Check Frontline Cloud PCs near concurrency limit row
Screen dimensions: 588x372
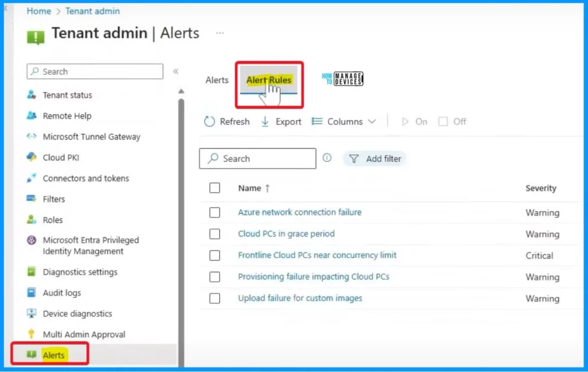pos(215,255)
